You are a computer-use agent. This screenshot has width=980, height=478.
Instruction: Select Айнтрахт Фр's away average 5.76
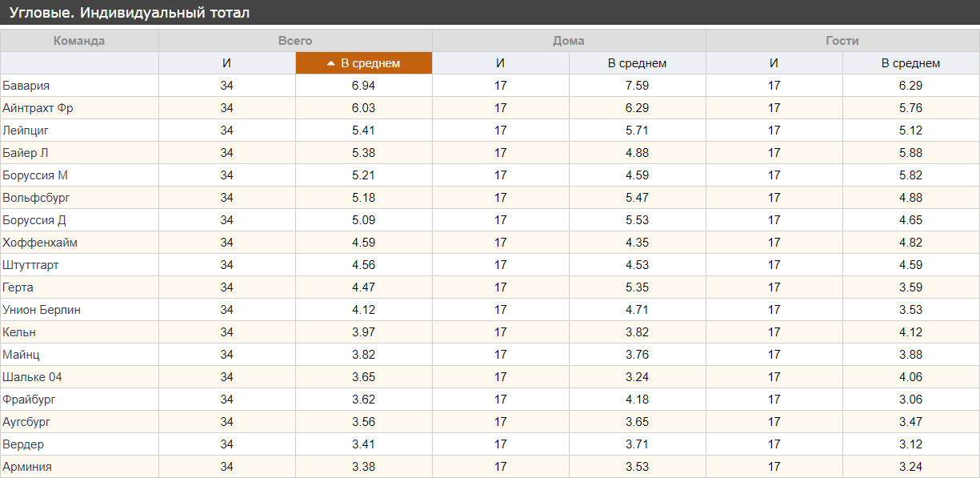point(911,108)
